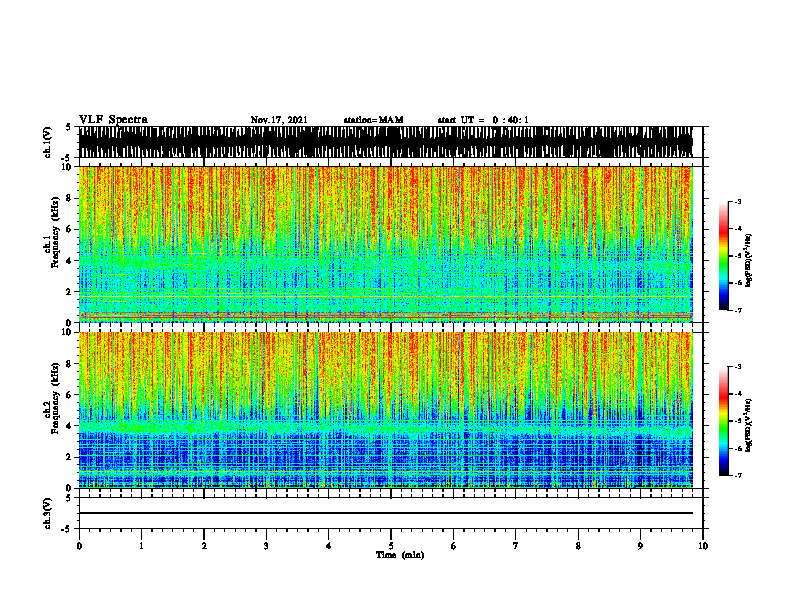Click the ch.2 spectrogram color scale bar

[x=723, y=421]
